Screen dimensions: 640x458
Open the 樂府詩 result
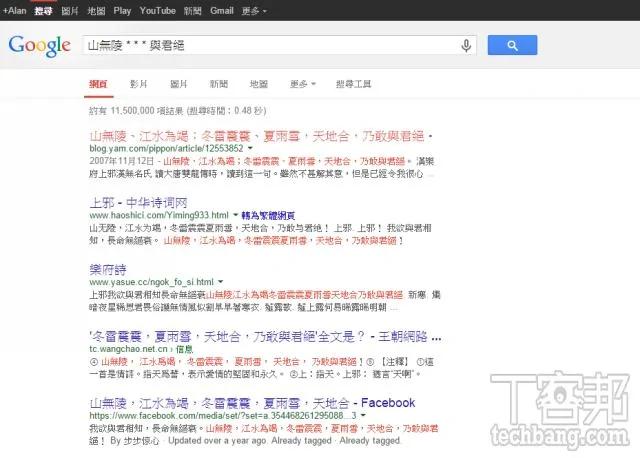(x=108, y=269)
